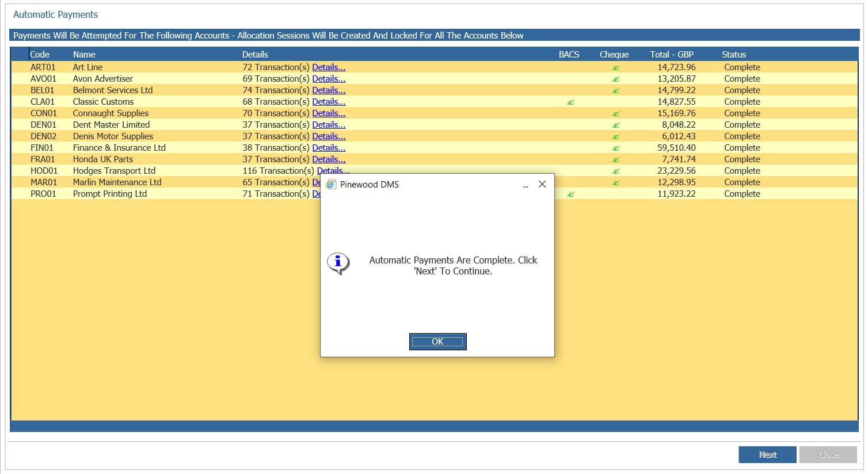This screenshot has width=868, height=474.
Task: Select account code CLA01
Action: point(43,102)
